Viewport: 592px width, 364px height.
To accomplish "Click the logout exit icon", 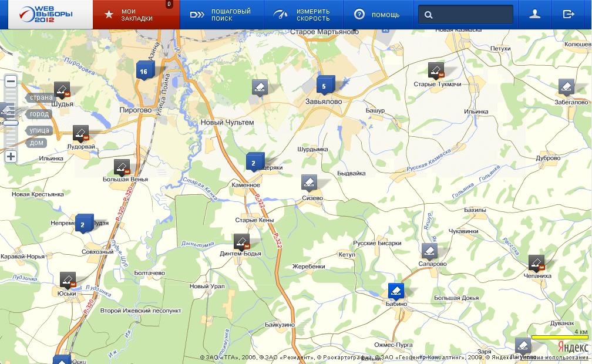I will 569,14.
